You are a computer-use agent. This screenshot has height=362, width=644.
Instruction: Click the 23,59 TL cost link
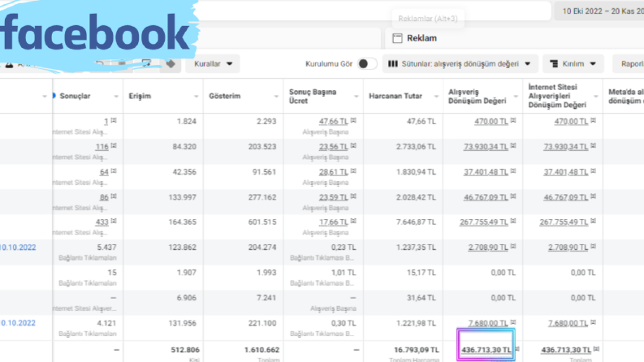[334, 197]
